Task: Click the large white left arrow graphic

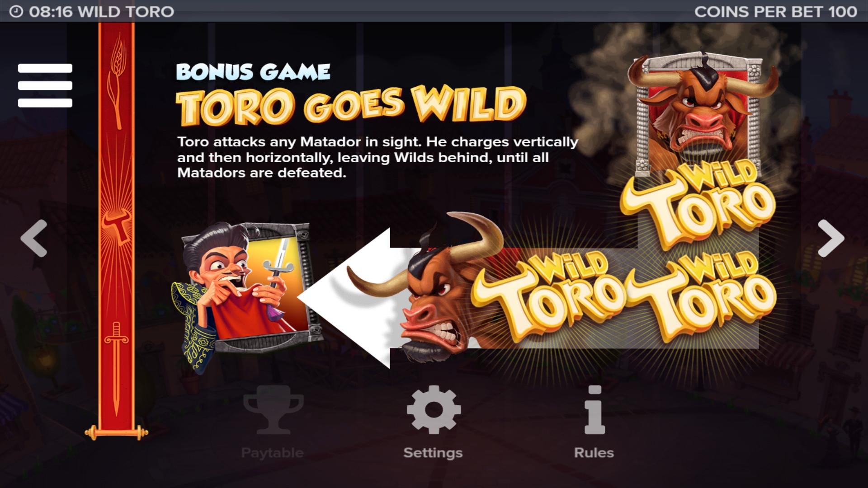Action: (357, 298)
